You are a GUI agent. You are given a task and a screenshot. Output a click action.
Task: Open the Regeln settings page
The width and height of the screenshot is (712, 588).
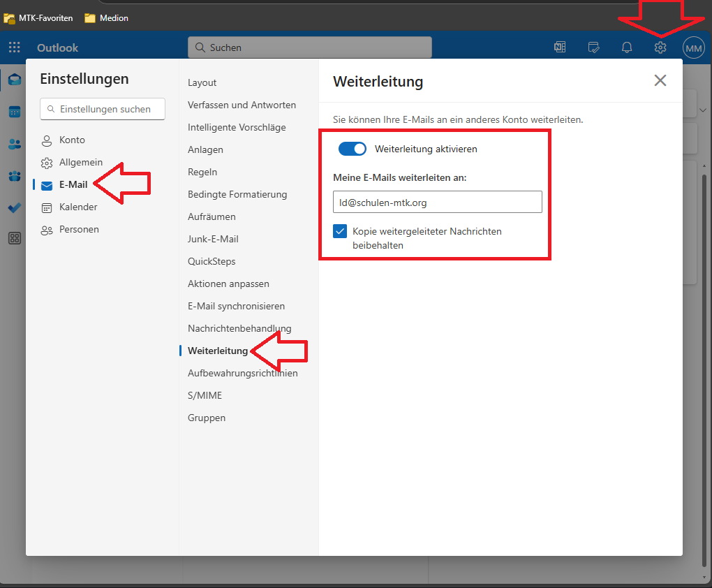[x=202, y=172]
